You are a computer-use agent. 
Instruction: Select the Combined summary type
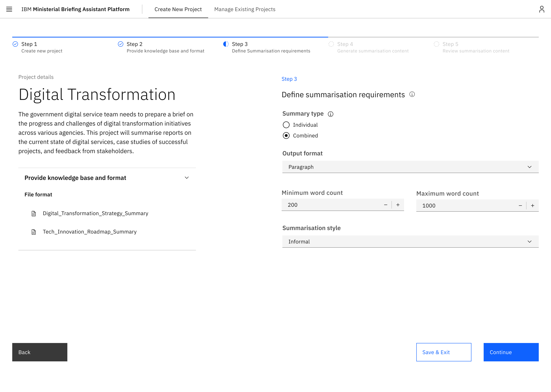click(x=286, y=136)
